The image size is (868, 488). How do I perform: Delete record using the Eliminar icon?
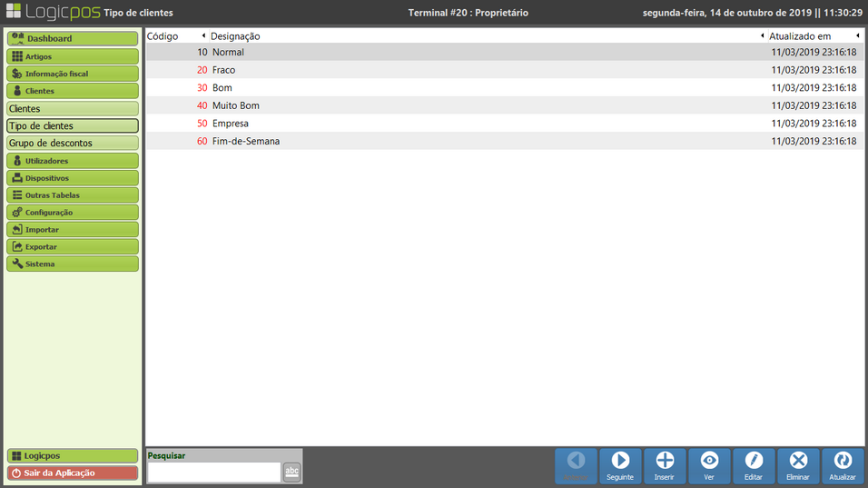(798, 465)
